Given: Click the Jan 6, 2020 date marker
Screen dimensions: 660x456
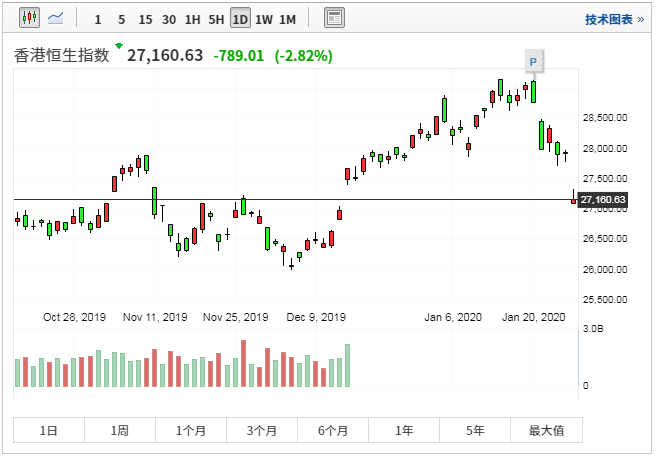Looking at the screenshot, I should (453, 317).
